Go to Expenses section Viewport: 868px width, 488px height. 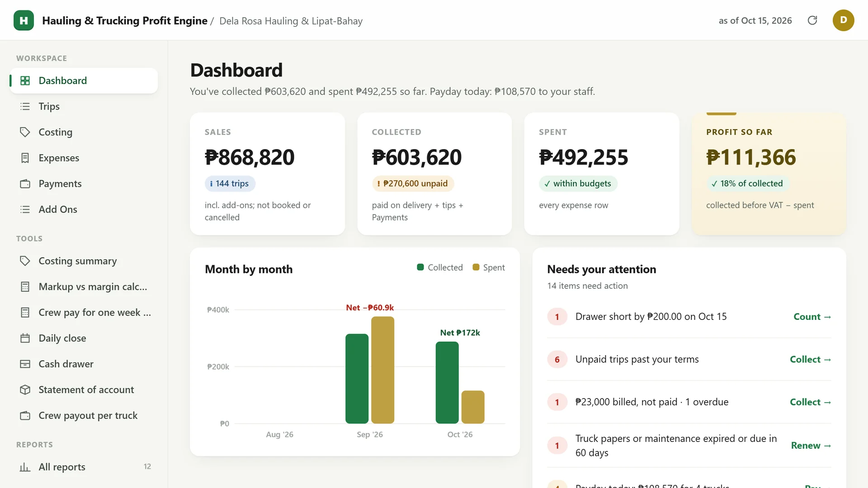pos(84,158)
